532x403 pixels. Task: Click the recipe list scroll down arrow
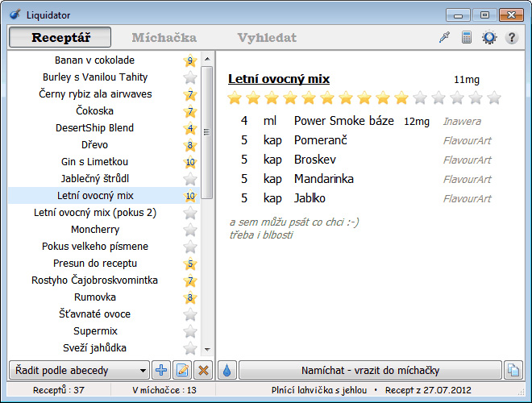click(x=207, y=349)
